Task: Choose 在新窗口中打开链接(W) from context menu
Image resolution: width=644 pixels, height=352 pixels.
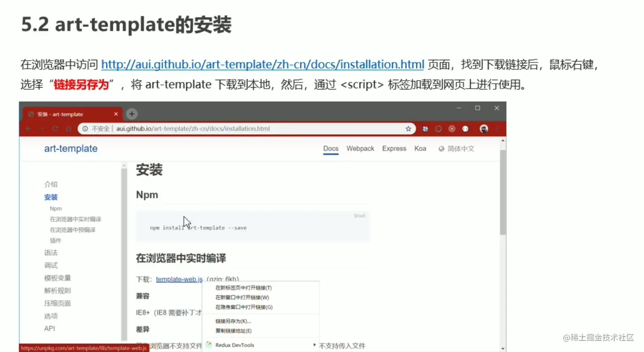Action: pyautogui.click(x=260, y=298)
